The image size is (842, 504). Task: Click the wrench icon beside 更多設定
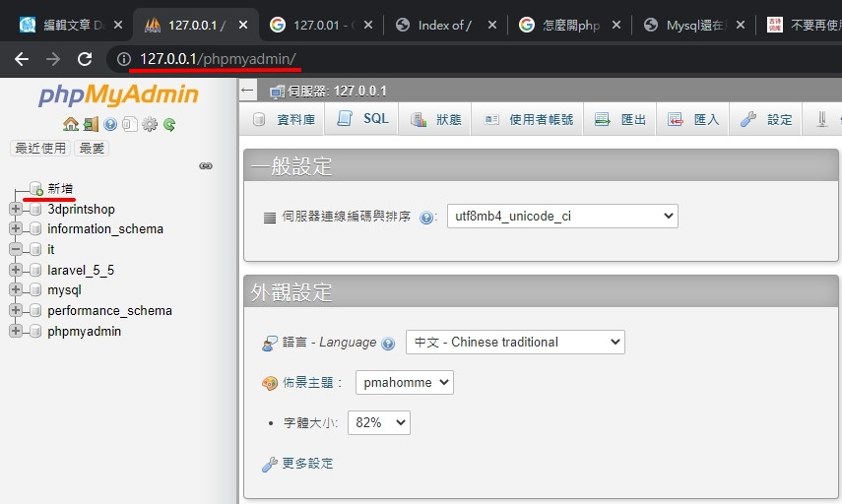tap(270, 465)
